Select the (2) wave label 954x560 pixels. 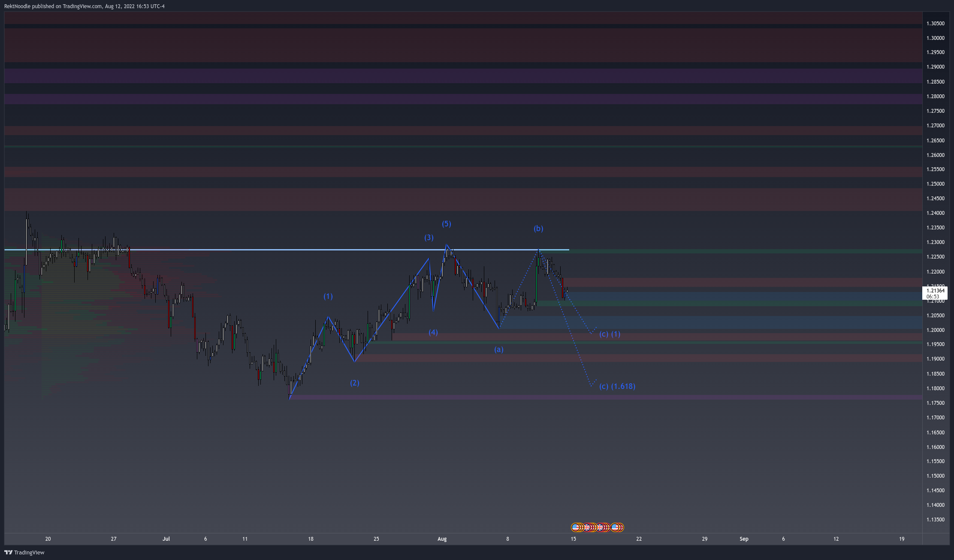click(x=355, y=383)
